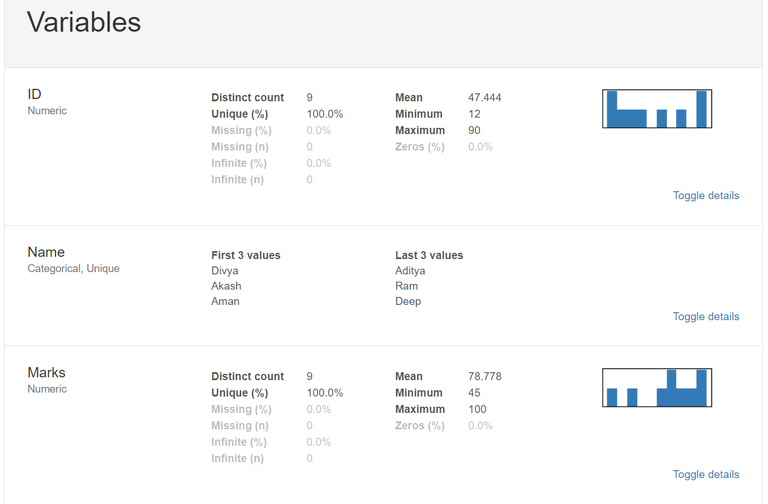Expand Toggle details for the Marks variable
Screen dimensions: 768x504
click(705, 474)
